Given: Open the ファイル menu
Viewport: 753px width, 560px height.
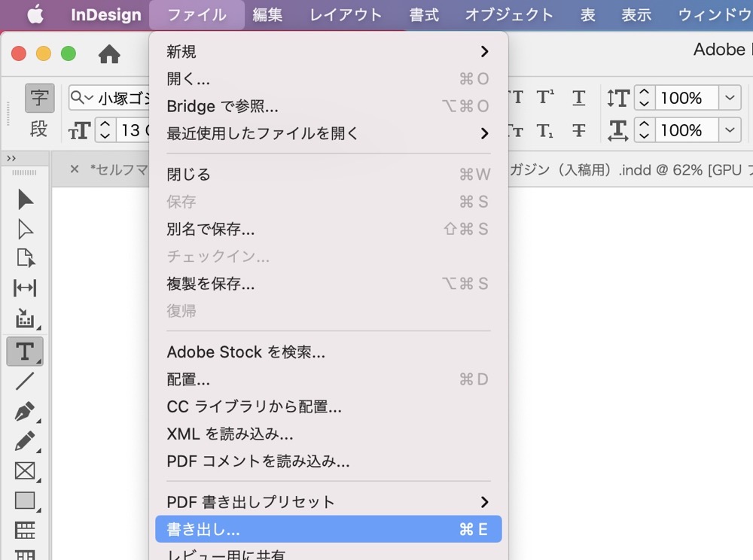Looking at the screenshot, I should [x=197, y=15].
